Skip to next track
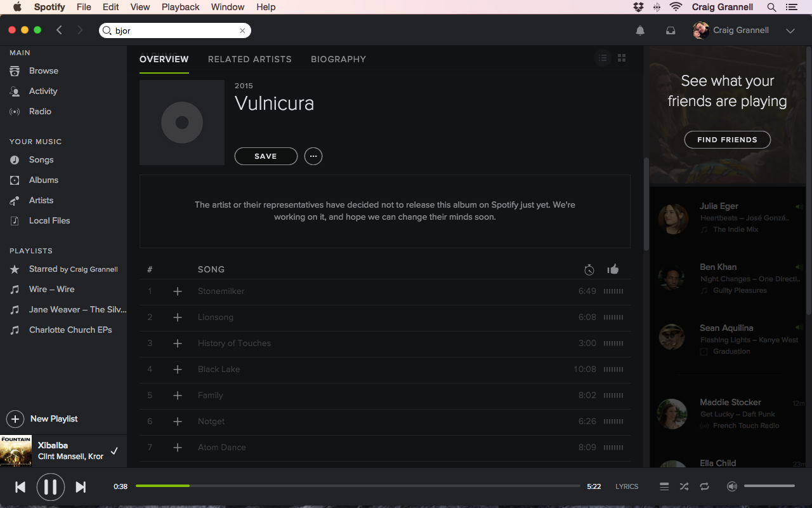This screenshot has width=812, height=508. (81, 487)
